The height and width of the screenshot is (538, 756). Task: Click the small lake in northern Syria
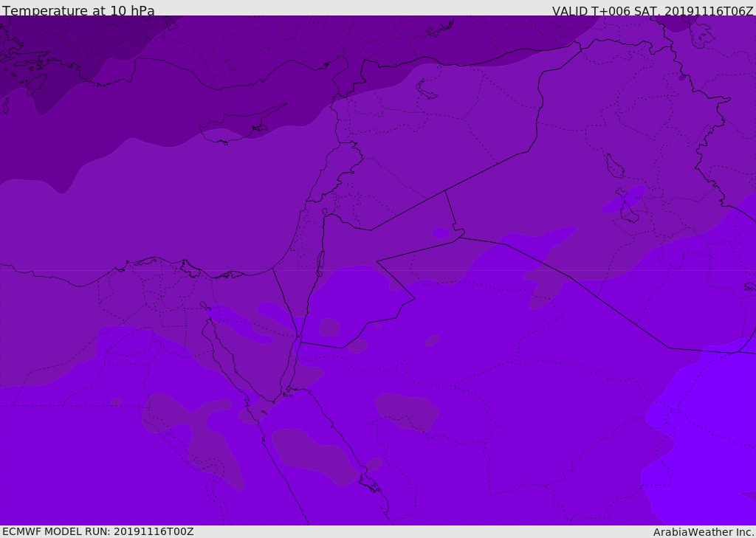[427, 89]
